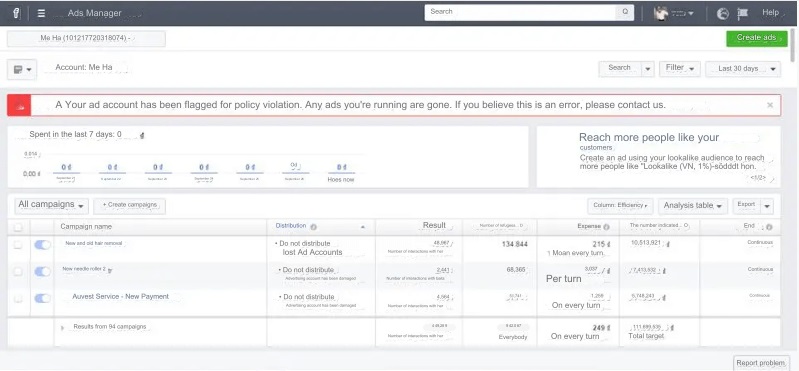Viewport: 799px width, 371px height.
Task: Click the Report problem button
Action: pyautogui.click(x=761, y=363)
